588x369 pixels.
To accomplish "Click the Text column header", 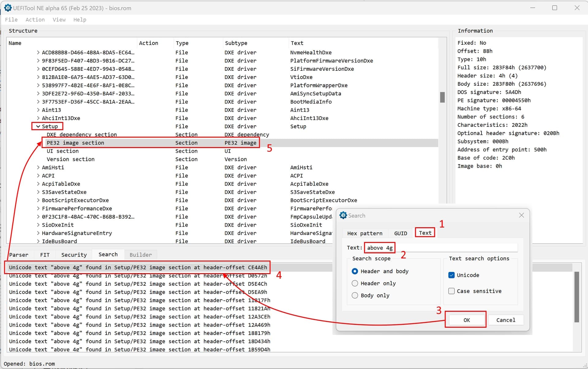I will point(363,43).
